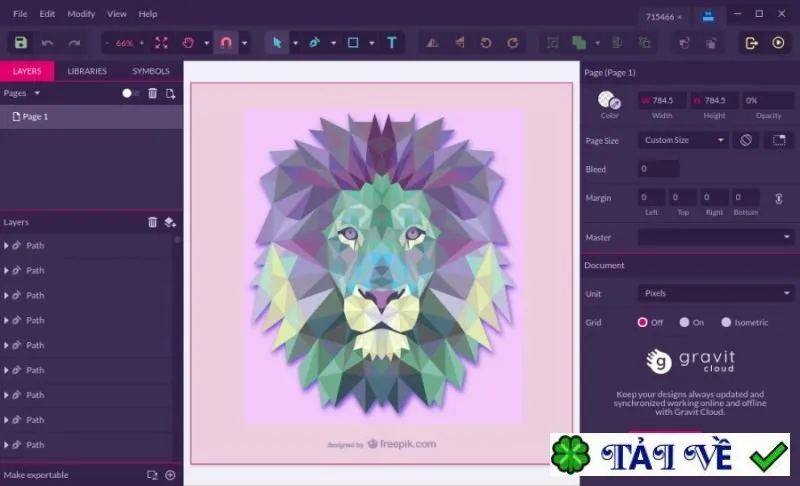Click rotate clockwise icon
The height and width of the screenshot is (486, 800).
(x=513, y=43)
